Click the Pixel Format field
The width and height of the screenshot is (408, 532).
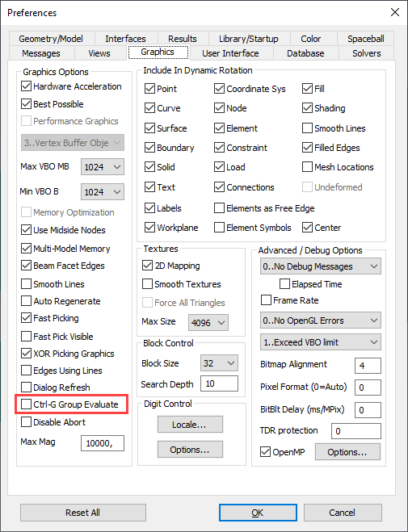coord(368,387)
